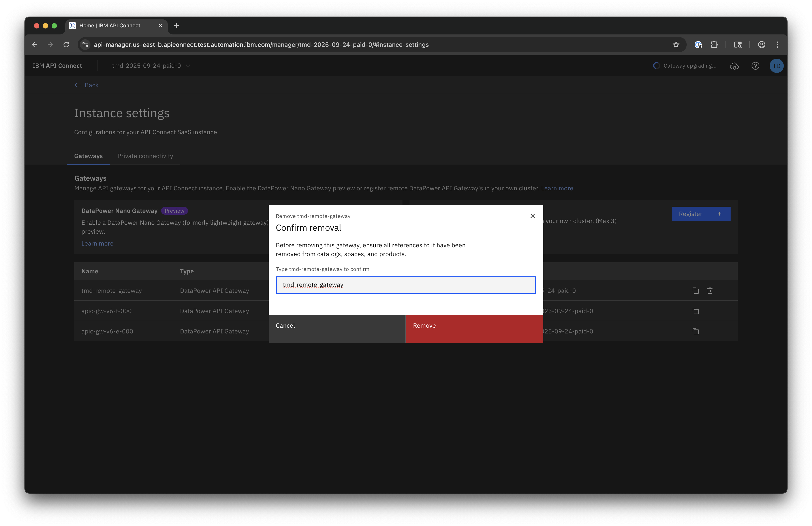Copy icon in apic-gw-v6-t-000 row
This screenshot has height=526, width=812.
pyautogui.click(x=695, y=311)
